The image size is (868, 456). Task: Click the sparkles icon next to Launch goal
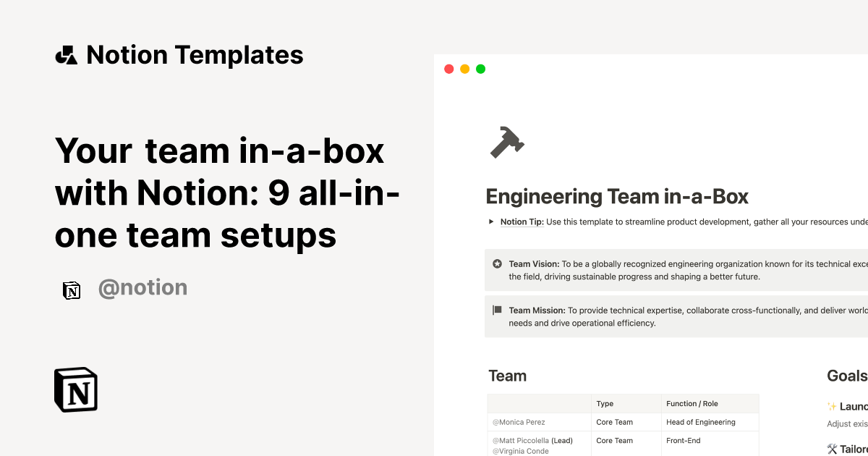click(831, 406)
